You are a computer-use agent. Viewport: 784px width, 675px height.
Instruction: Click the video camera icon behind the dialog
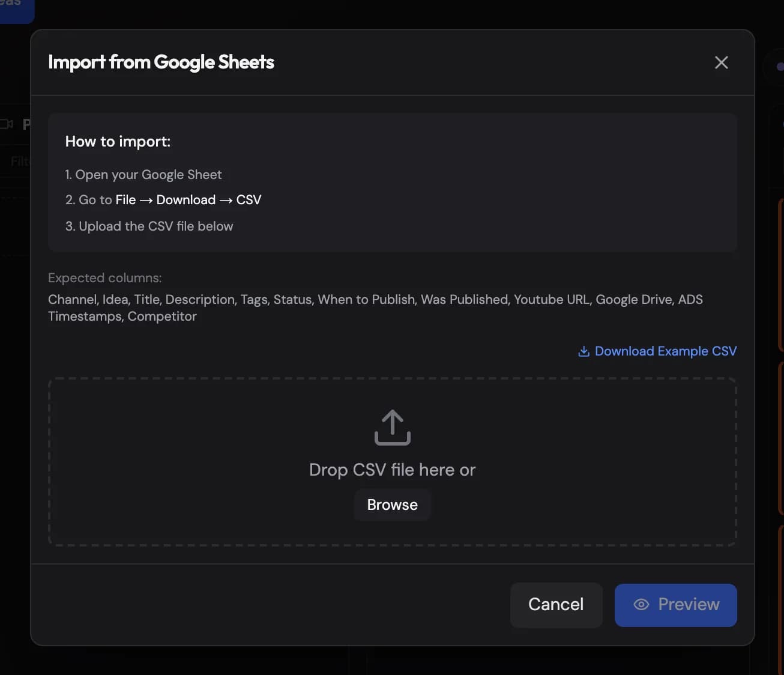point(7,124)
